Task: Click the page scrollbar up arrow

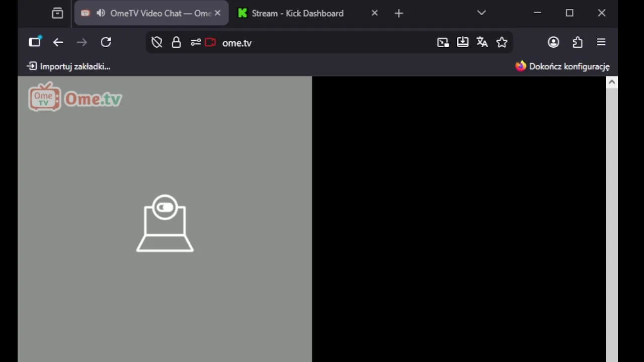Action: pos(612,82)
